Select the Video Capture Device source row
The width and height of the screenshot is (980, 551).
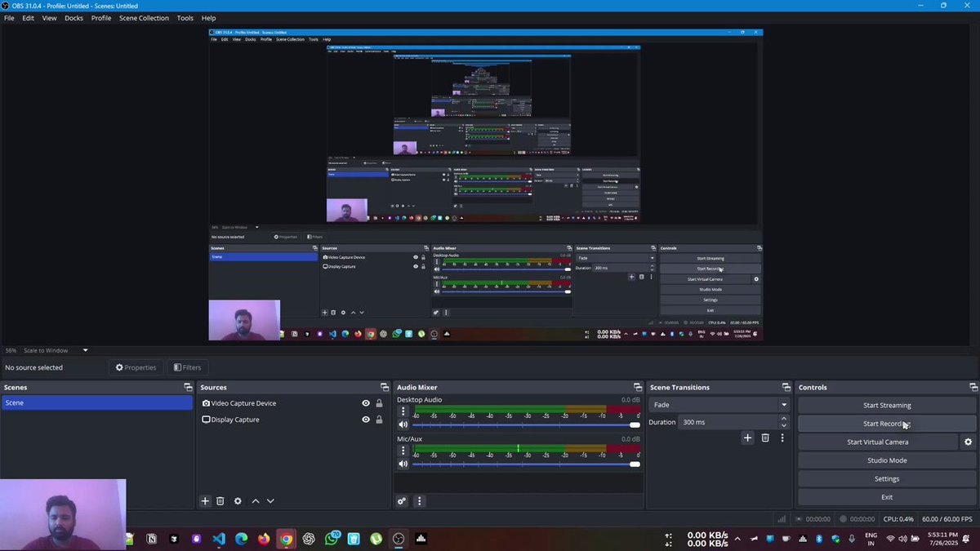tap(293, 403)
